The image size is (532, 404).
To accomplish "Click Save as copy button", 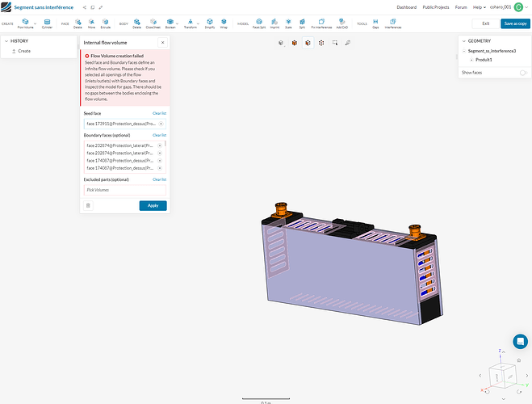I will 514,23.
